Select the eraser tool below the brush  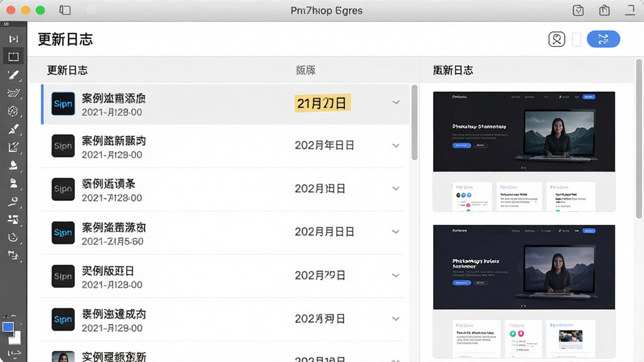point(14,93)
